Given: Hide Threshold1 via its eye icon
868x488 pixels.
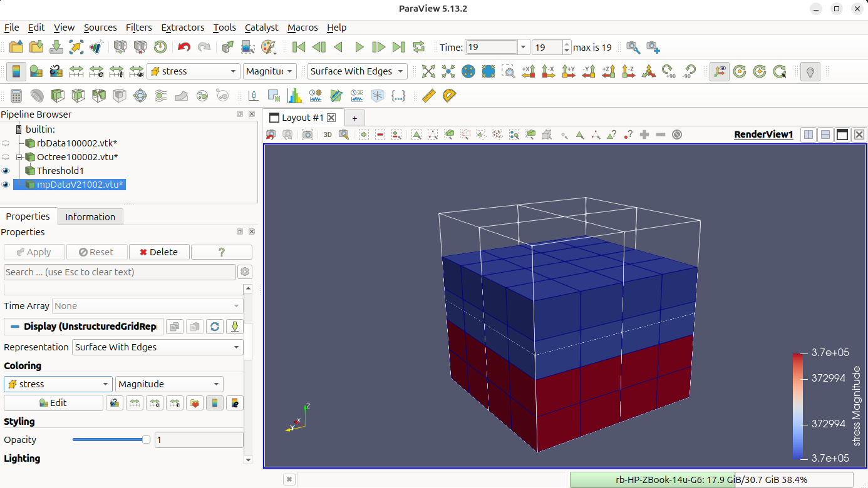Looking at the screenshot, I should coord(6,170).
